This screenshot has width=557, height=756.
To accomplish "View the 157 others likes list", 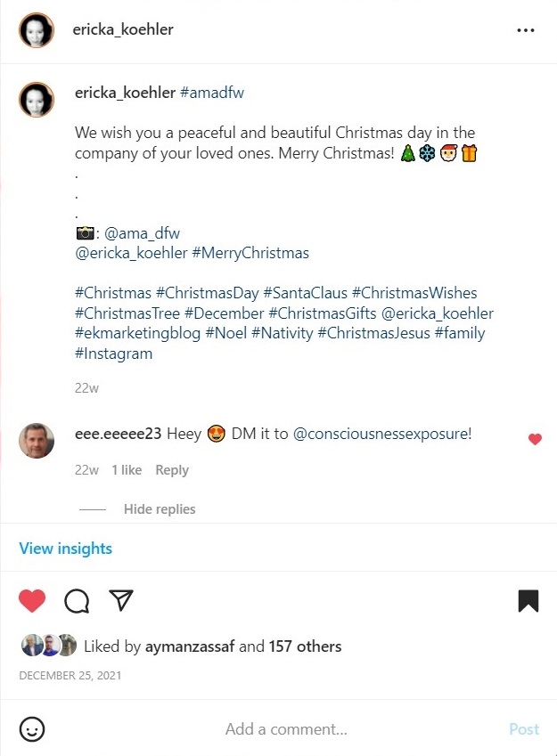I will tap(305, 646).
